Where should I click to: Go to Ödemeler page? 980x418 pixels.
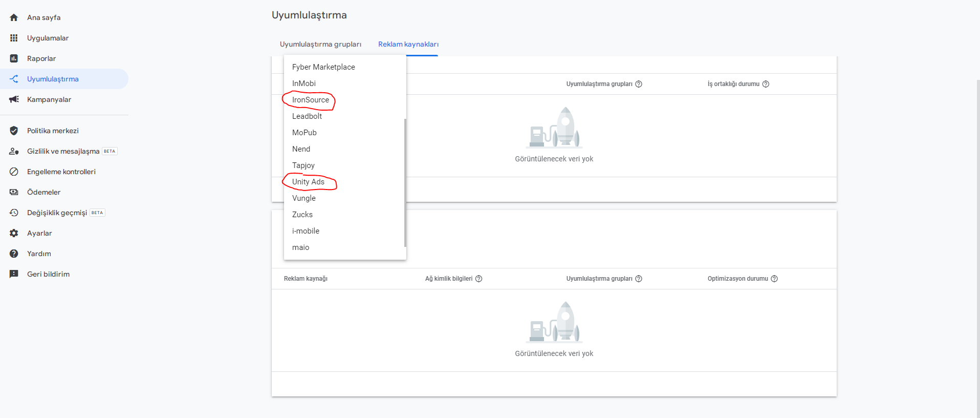(x=64, y=192)
